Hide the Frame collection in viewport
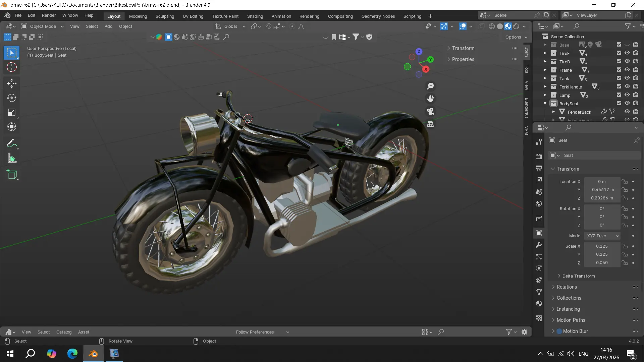This screenshot has width=644, height=362. coord(627,70)
